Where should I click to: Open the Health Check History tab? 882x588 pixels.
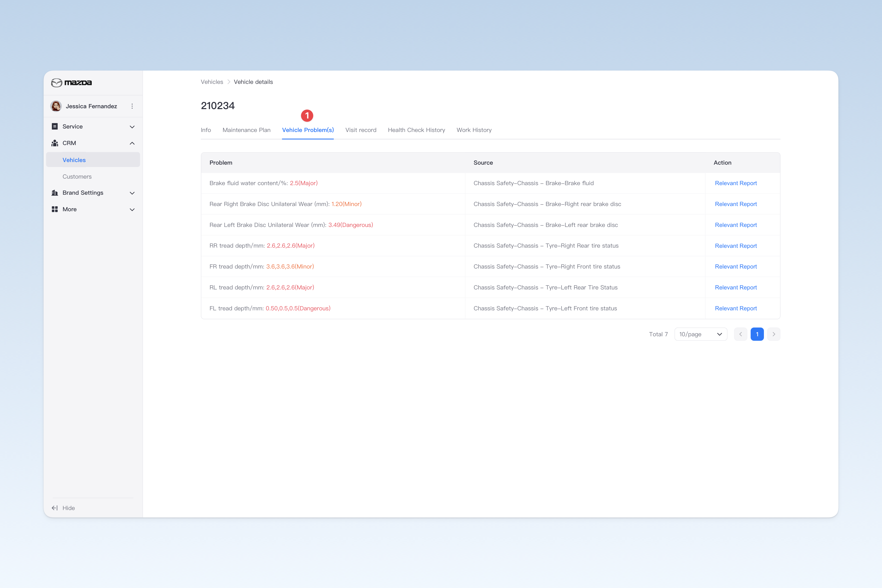416,130
